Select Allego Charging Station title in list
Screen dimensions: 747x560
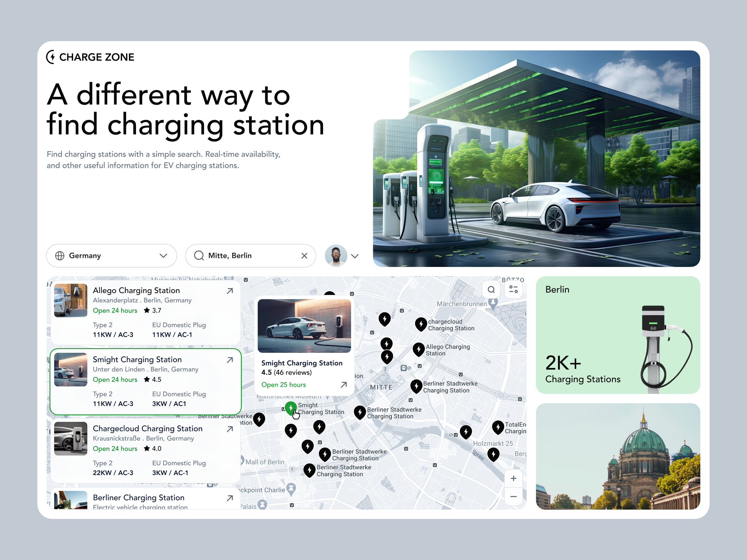pyautogui.click(x=136, y=290)
